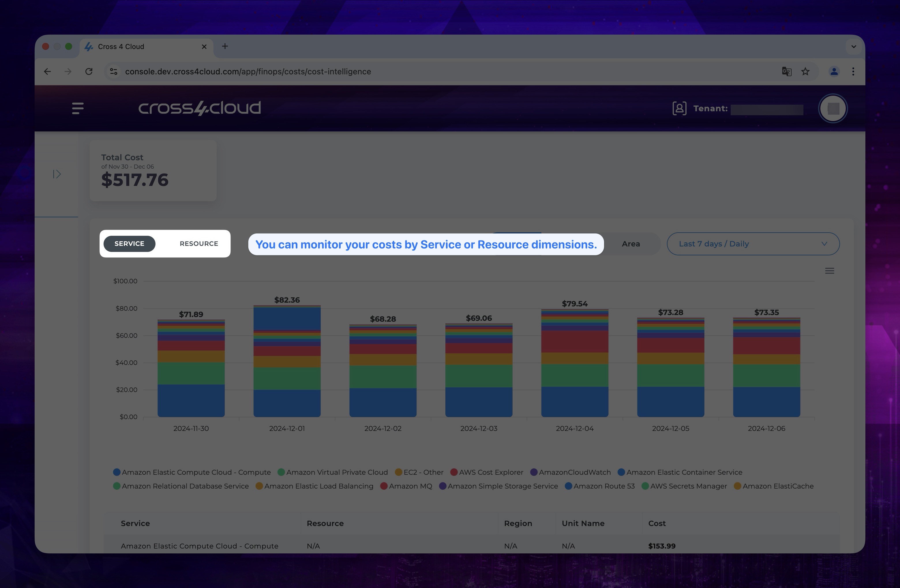Open the Last 7 days / Daily dropdown
900x588 pixels.
(753, 244)
